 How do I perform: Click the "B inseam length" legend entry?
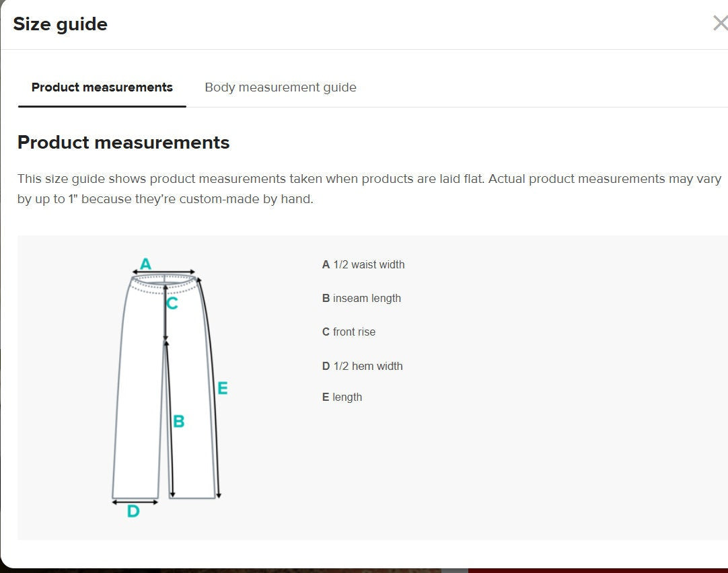click(361, 299)
